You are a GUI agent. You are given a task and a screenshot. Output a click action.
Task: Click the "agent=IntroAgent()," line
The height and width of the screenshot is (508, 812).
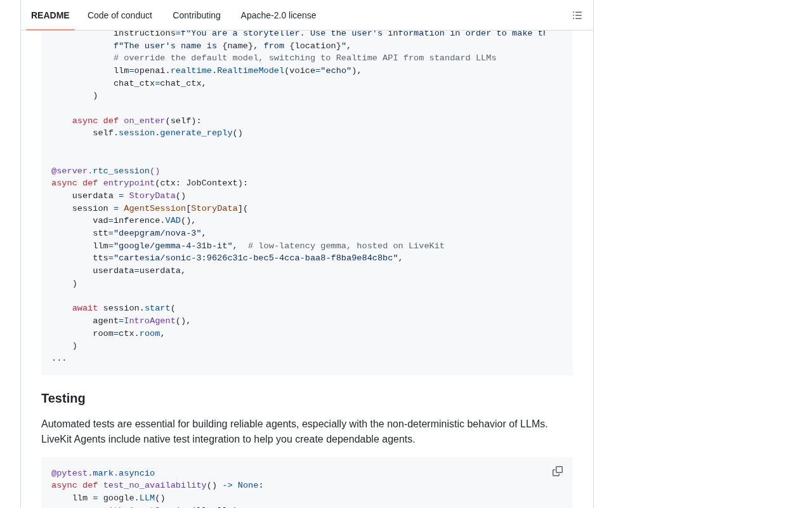point(142,321)
